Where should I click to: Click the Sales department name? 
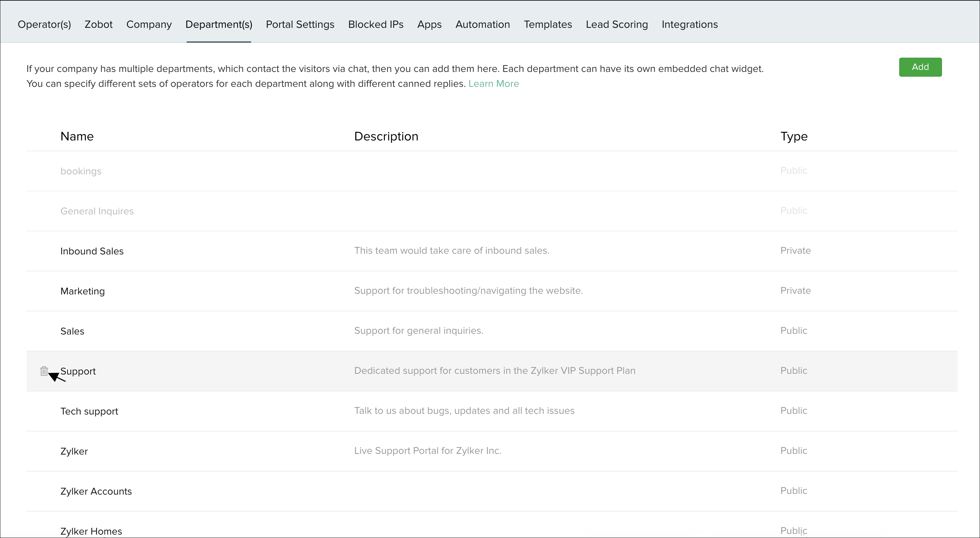(72, 331)
